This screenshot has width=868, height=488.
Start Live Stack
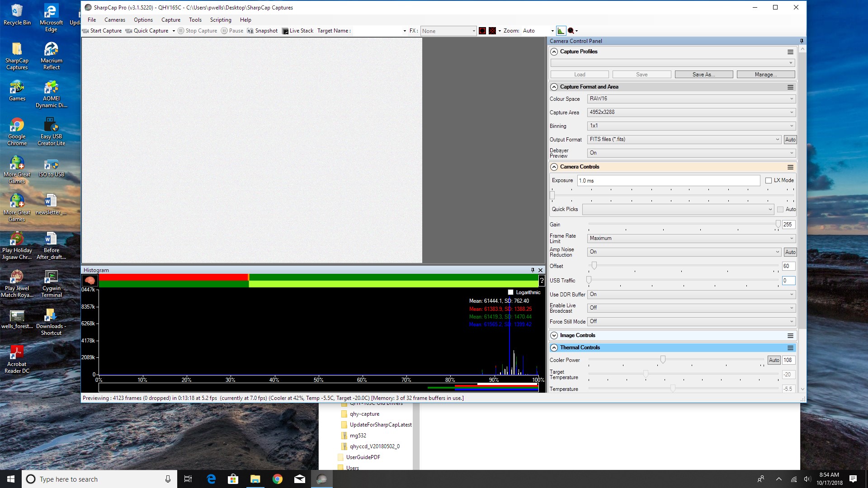(297, 31)
